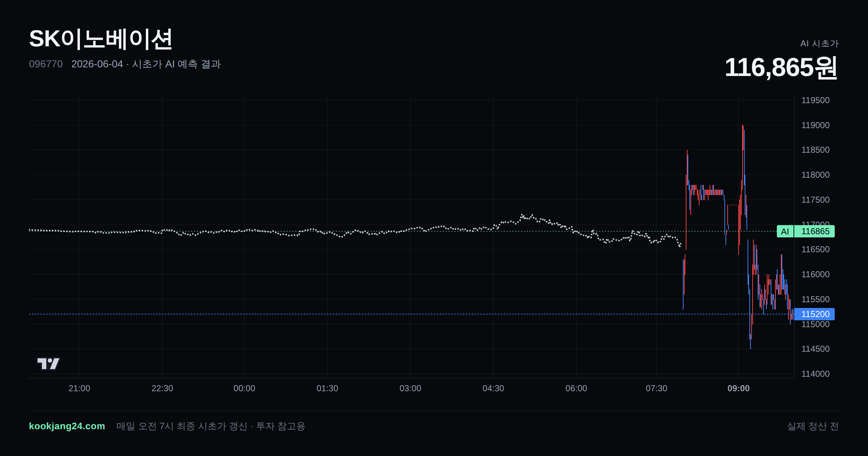This screenshot has height=456, width=868.
Task: Click the 116500 price axis label
Action: click(816, 249)
